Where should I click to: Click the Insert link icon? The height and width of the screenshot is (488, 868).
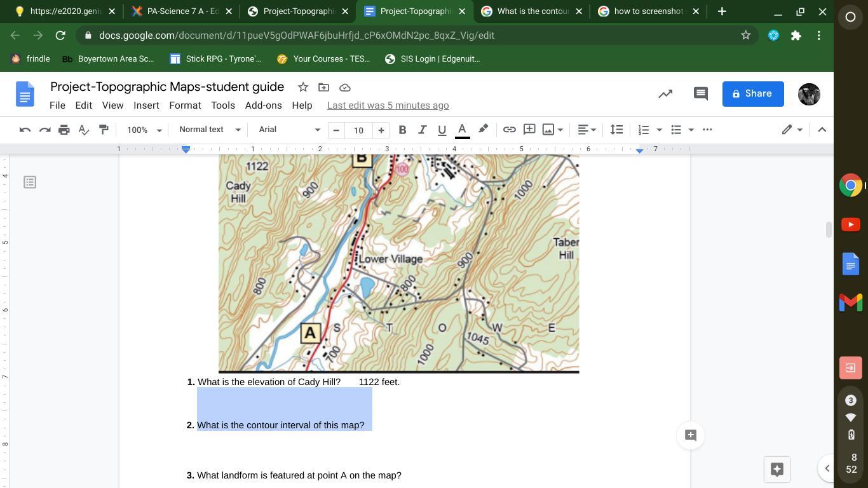(x=509, y=130)
